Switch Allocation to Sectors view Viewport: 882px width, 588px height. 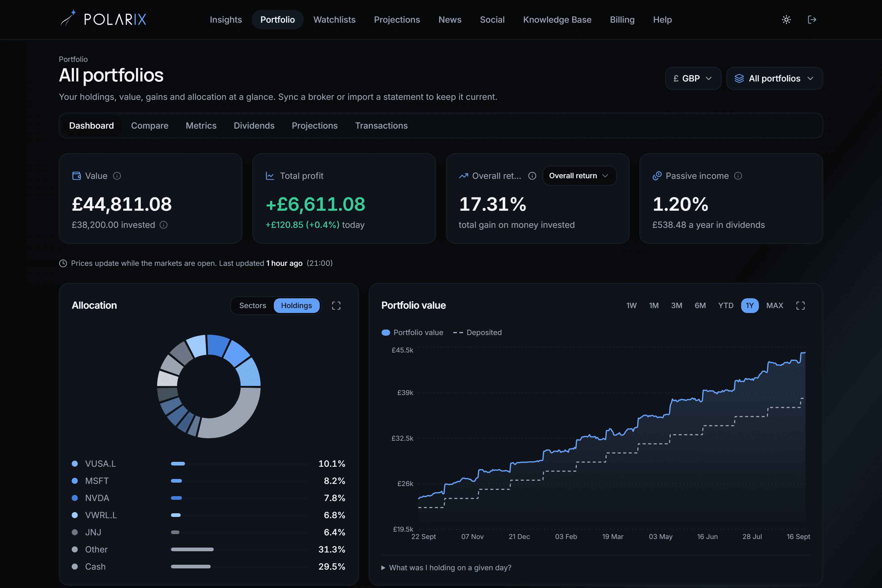click(253, 306)
